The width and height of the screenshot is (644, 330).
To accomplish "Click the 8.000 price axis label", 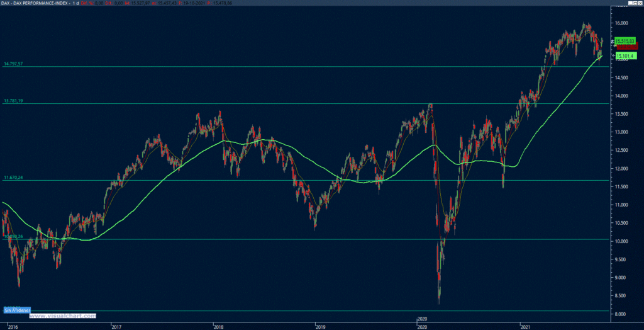I will [x=621, y=314].
